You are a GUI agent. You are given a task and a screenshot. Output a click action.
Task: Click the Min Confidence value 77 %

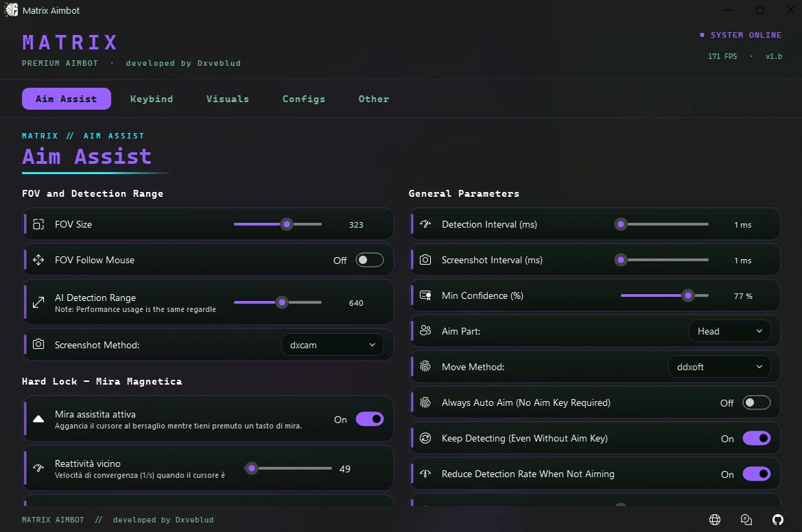click(x=743, y=296)
